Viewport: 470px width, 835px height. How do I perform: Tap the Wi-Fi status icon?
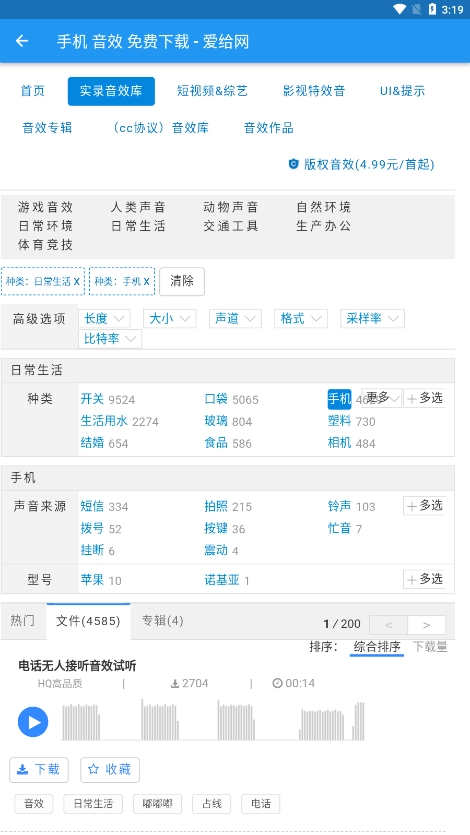400,9
